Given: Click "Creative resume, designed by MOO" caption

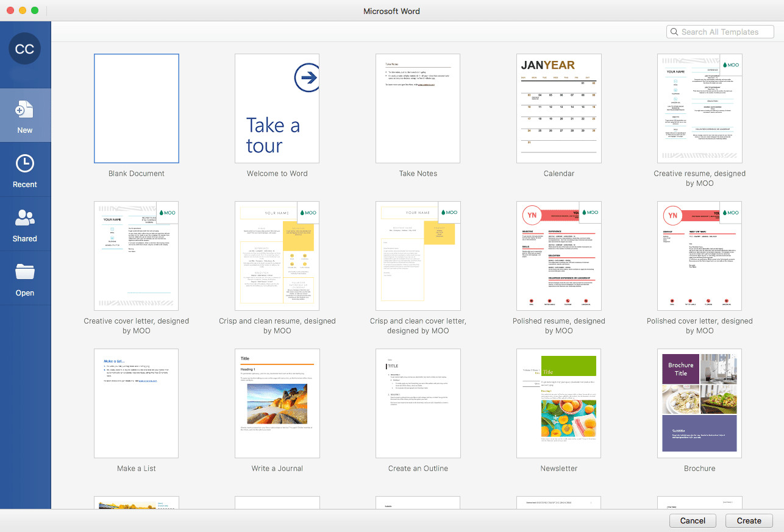Looking at the screenshot, I should pyautogui.click(x=700, y=179).
